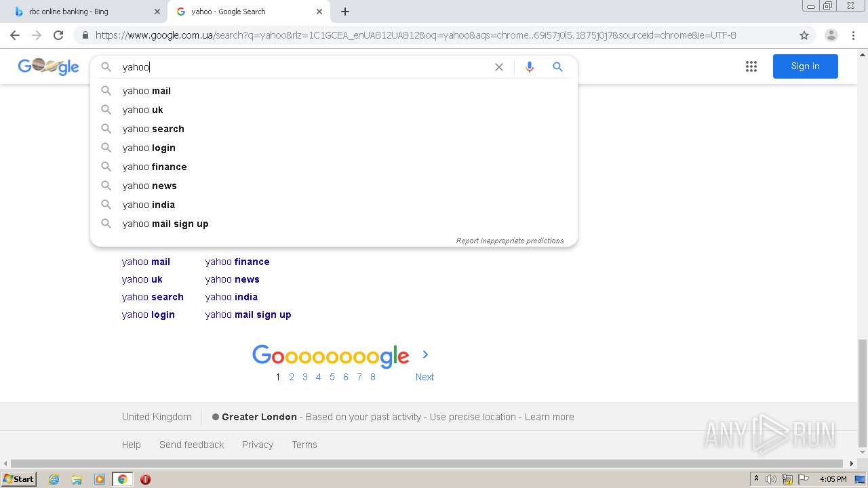
Task: Open the Windows Start menu
Action: 19,479
